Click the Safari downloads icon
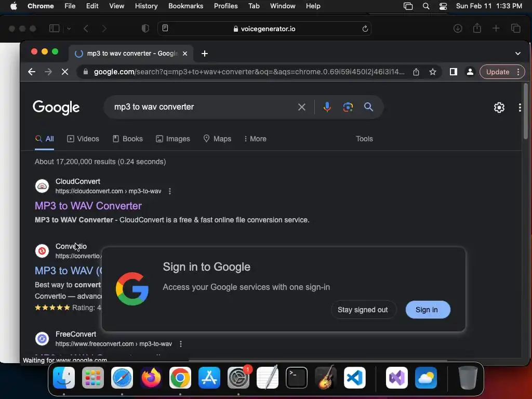The width and height of the screenshot is (532, 399). (x=458, y=29)
